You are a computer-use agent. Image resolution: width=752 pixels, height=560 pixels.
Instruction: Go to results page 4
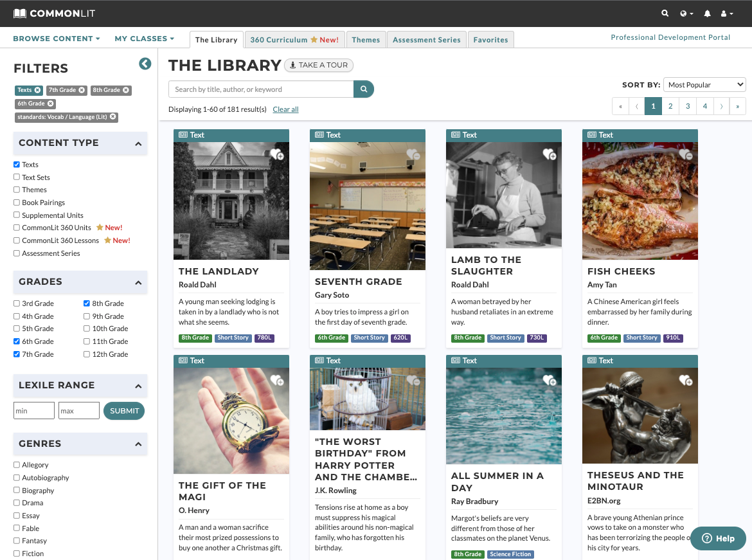(705, 106)
